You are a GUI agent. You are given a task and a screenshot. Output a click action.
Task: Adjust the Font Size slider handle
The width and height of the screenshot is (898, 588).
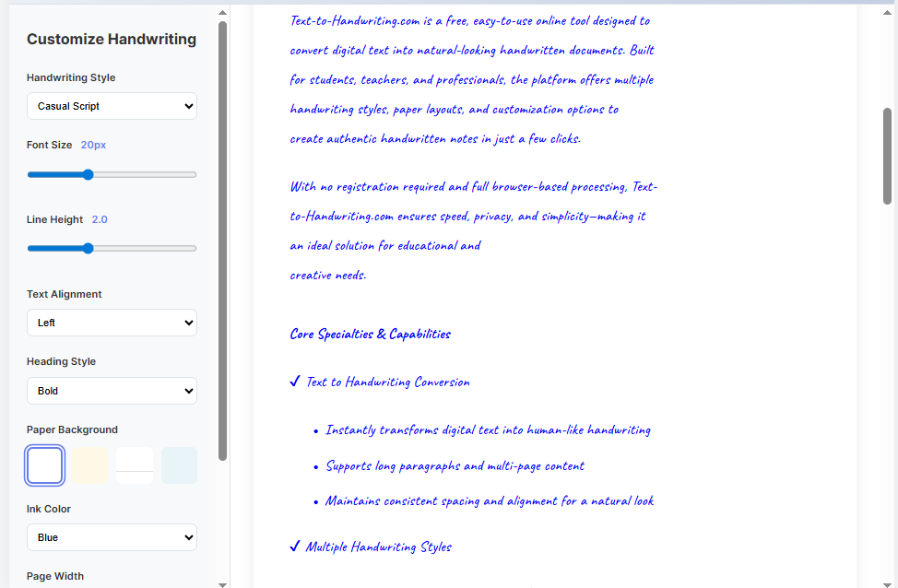(88, 174)
